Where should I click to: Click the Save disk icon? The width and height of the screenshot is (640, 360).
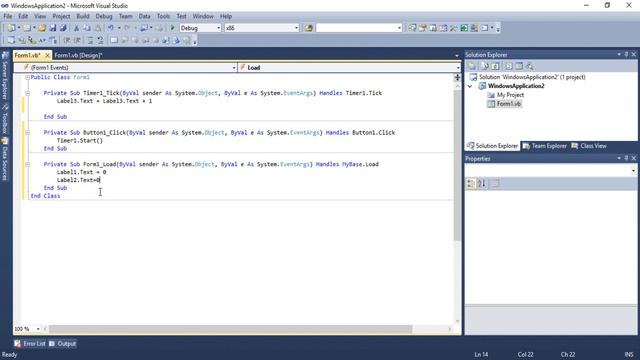pos(53,28)
